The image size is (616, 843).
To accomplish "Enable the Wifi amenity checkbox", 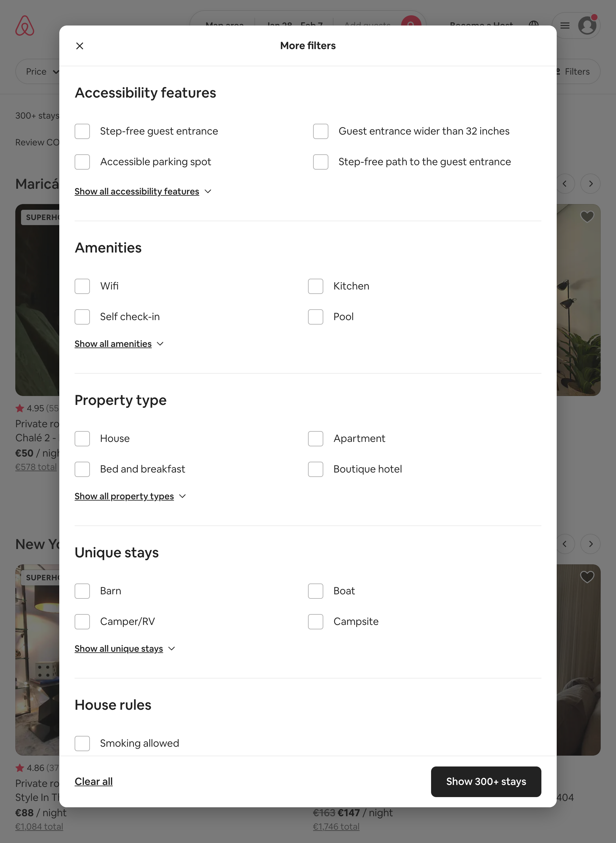I will pos(82,286).
